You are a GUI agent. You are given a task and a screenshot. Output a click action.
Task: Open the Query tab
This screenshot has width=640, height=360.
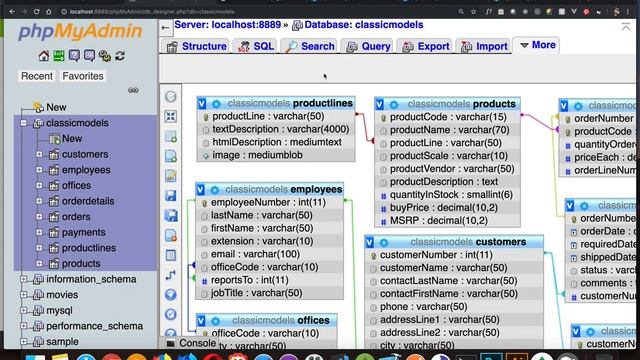point(368,46)
